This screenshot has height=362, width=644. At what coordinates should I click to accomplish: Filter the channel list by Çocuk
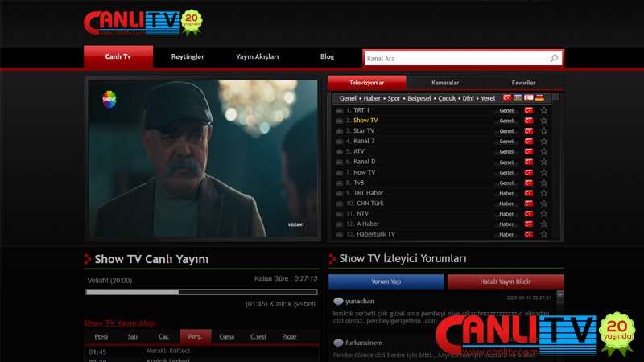447,98
